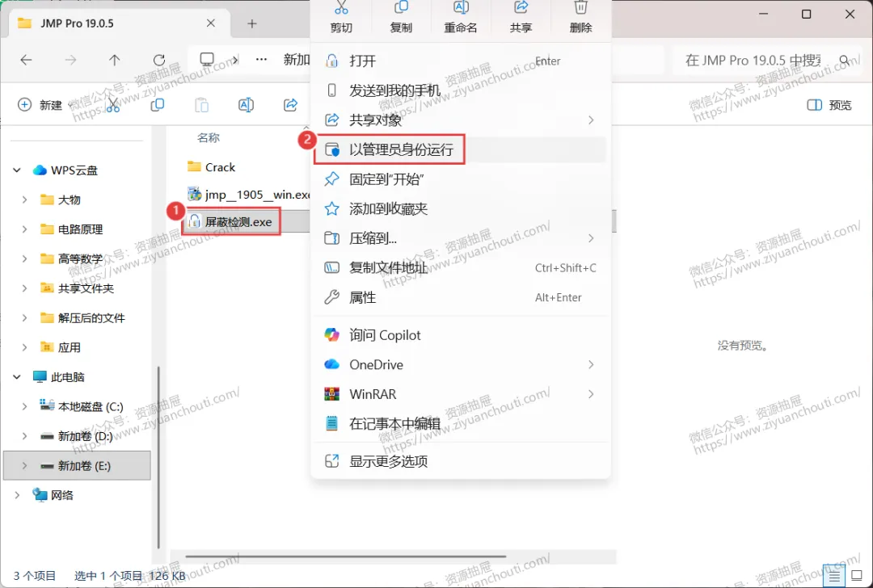
Task: Expand the 电路原理 folder node
Action: coord(24,229)
